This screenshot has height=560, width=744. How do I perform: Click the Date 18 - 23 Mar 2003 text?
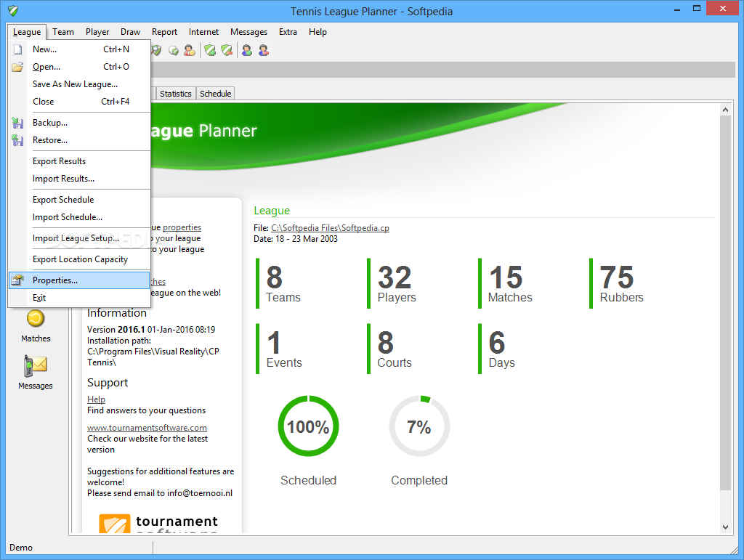(296, 239)
